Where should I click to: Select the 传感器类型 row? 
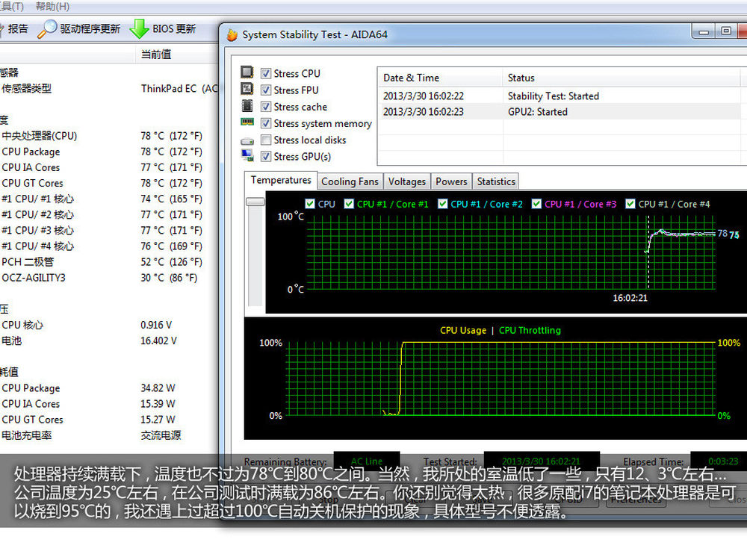(x=109, y=89)
